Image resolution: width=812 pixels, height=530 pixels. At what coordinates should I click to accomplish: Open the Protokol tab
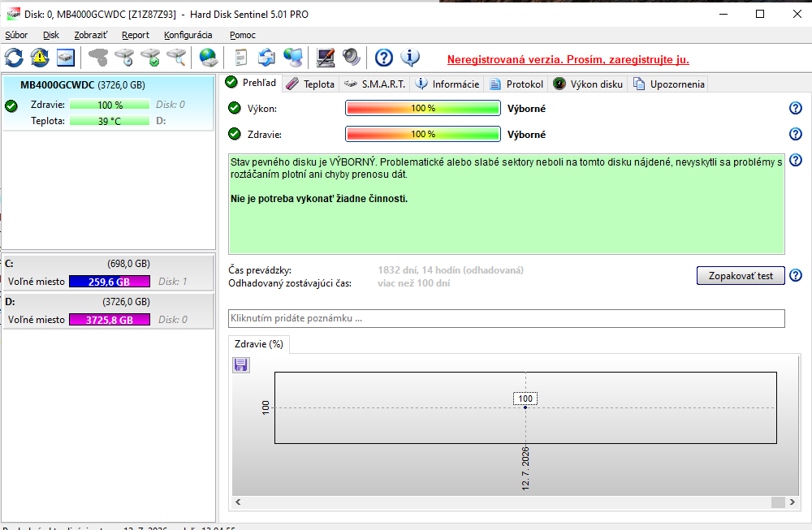coord(516,84)
